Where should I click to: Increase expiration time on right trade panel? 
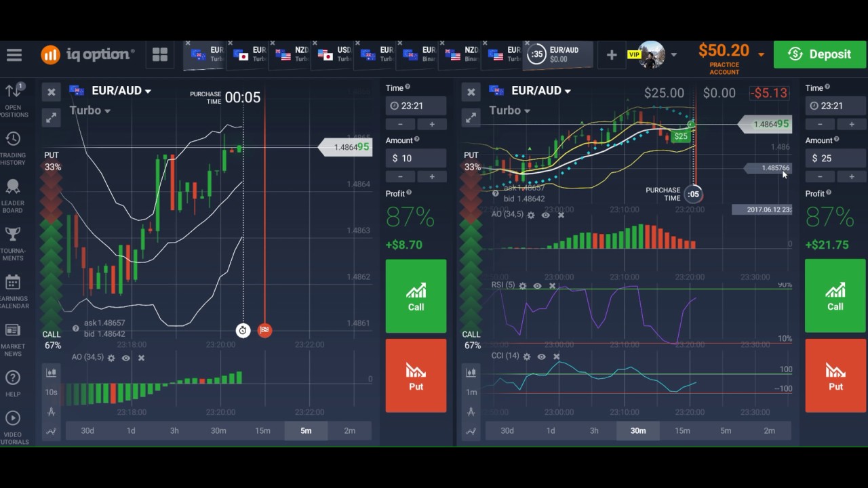[851, 125]
